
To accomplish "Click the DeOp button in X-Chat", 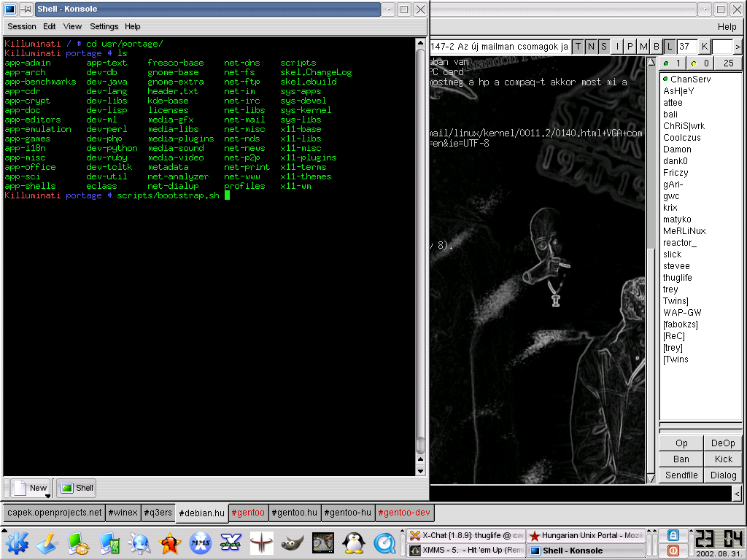I will [723, 443].
